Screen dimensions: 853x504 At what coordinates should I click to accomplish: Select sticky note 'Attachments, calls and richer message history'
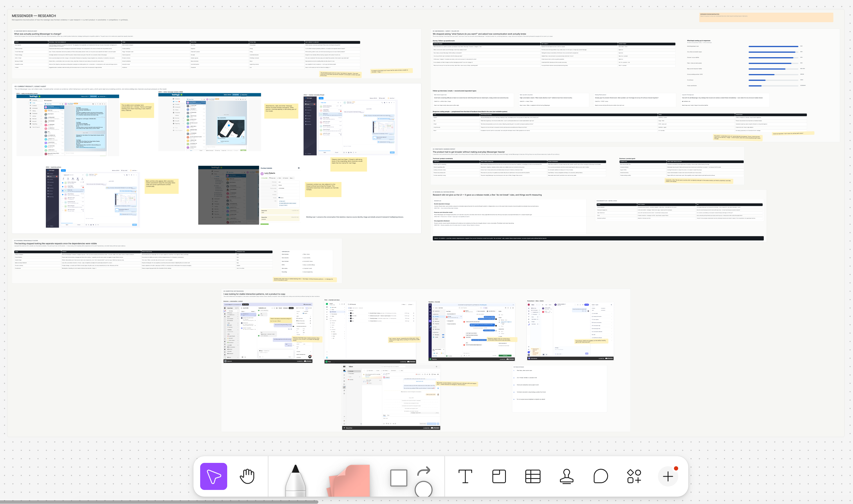tap(281, 111)
